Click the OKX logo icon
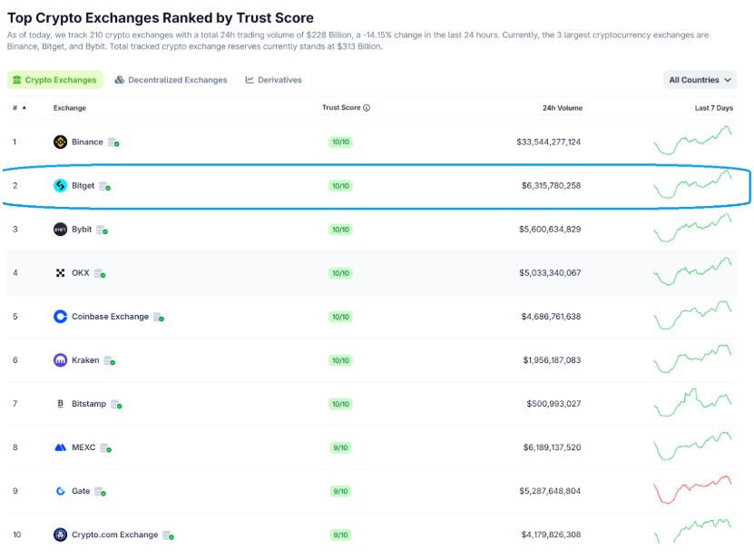Screen dimensions: 754x560 (x=60, y=273)
